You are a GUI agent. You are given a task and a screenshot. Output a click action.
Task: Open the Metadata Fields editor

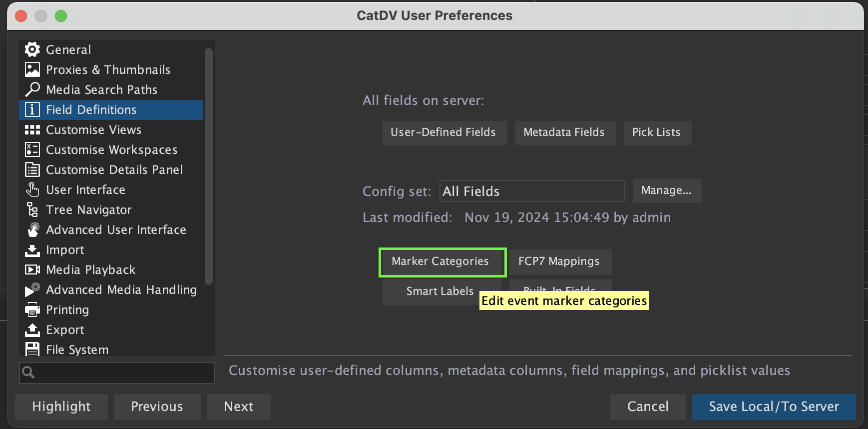pos(565,132)
